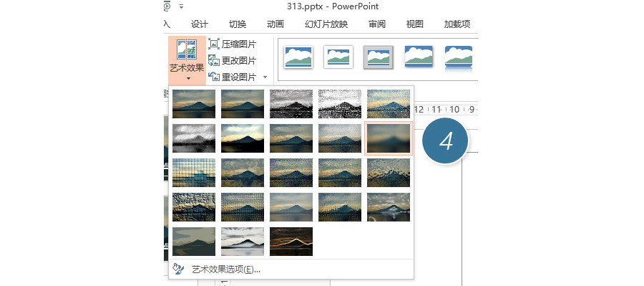Open the 艺术效果 artistic effects button
Image resolution: width=644 pixels, height=286 pixels.
click(x=187, y=60)
